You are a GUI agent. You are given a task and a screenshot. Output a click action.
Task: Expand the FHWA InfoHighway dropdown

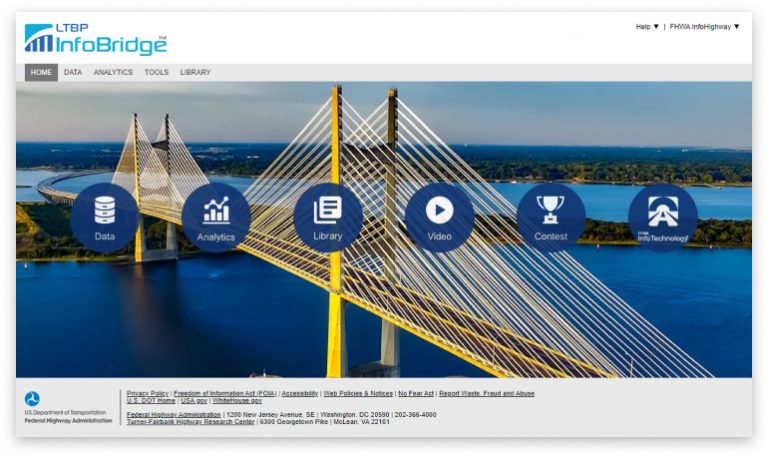point(704,26)
